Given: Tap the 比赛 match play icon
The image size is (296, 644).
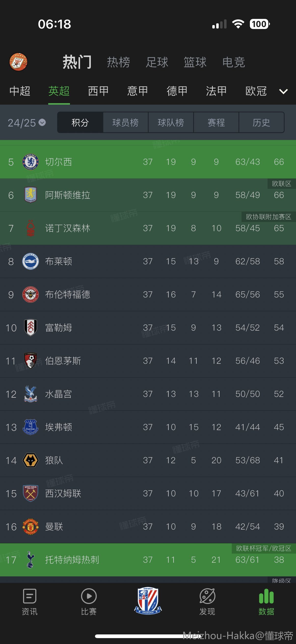Looking at the screenshot, I should click(x=89, y=596).
